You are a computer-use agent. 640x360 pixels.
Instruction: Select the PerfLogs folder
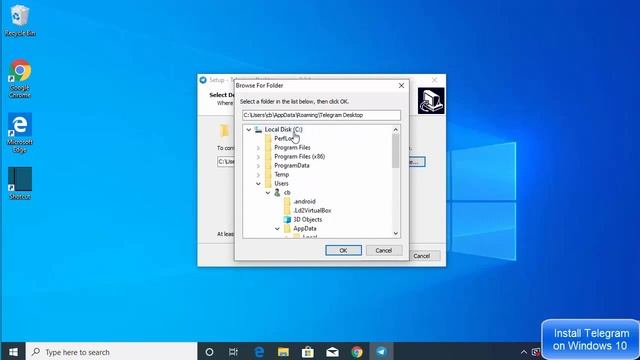point(284,138)
